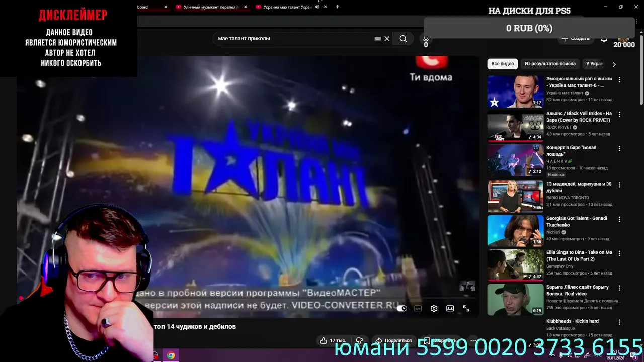Save video with Сохранить button

point(440,341)
